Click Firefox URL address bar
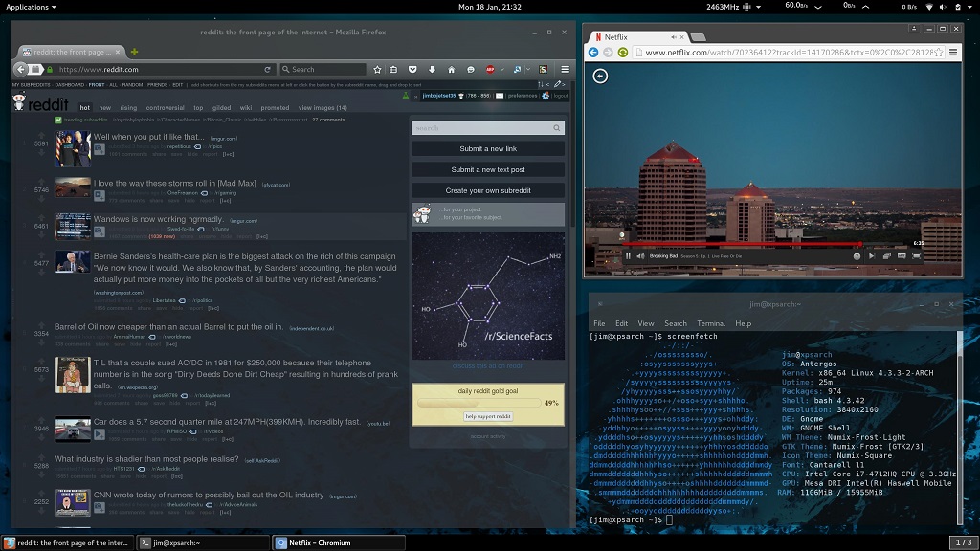The height and width of the screenshot is (551, 980). coord(160,69)
